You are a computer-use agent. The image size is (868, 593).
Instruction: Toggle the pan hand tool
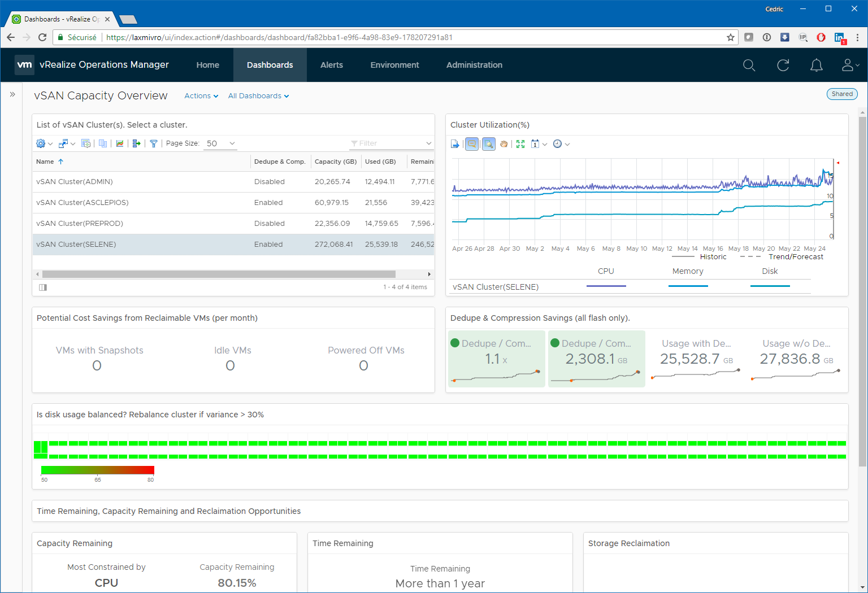504,144
